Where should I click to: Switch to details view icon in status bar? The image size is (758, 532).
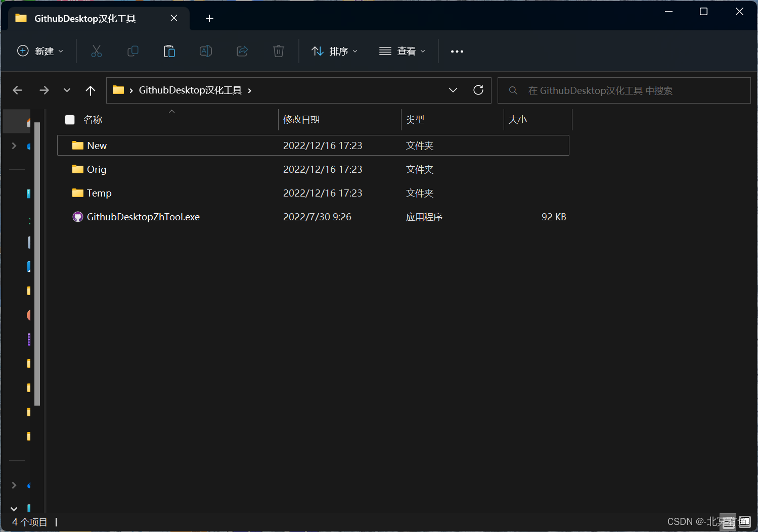click(728, 522)
